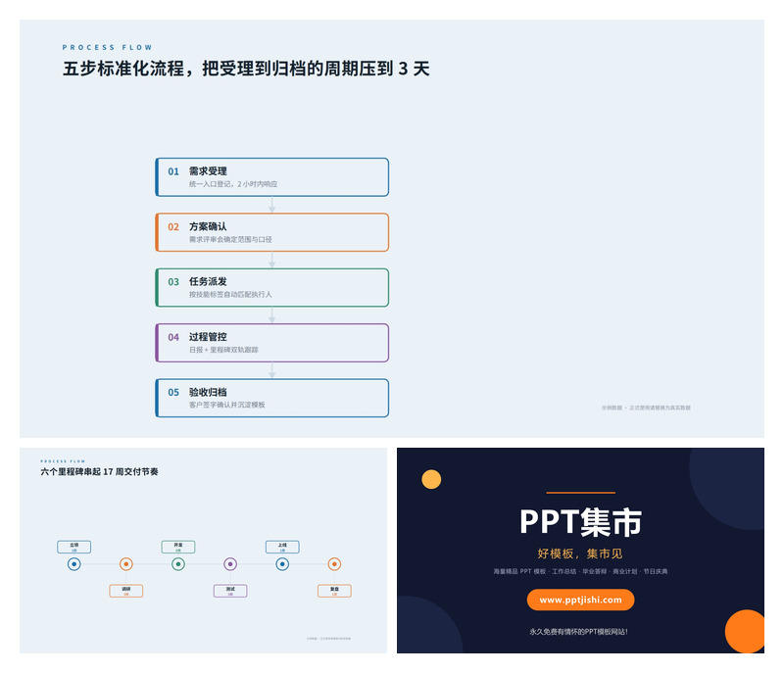Click the blue 上线 timeline node circle
Screen dimensions: 784x673
pyautogui.click(x=282, y=564)
